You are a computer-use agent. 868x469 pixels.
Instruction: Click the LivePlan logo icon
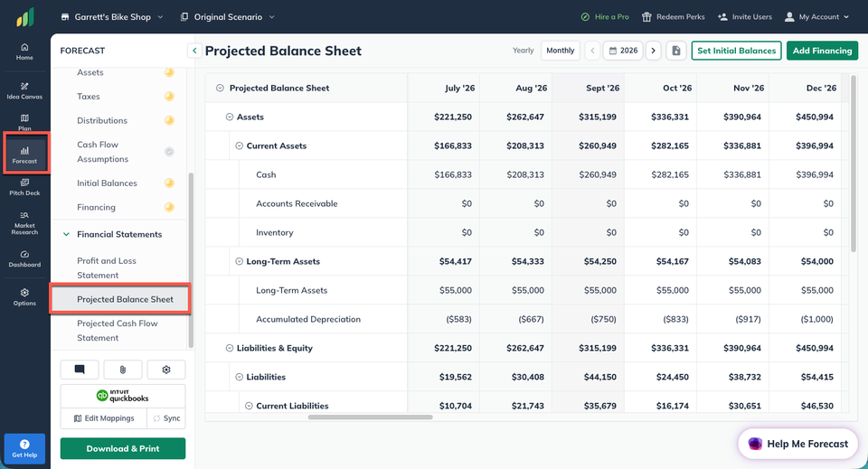25,18
